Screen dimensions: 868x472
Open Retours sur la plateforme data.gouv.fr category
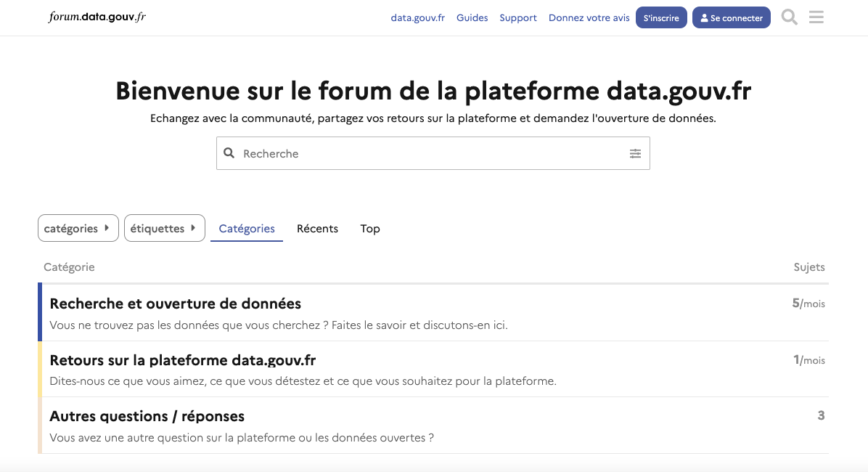[x=183, y=360]
